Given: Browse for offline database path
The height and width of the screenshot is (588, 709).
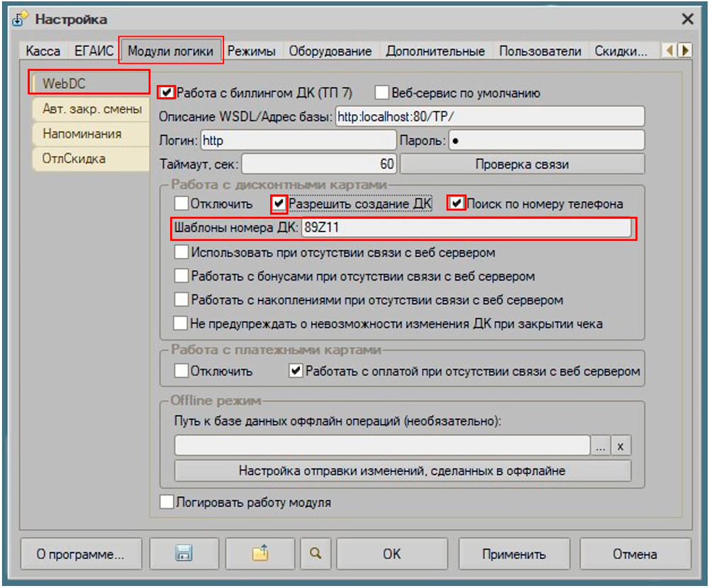Looking at the screenshot, I should (601, 446).
